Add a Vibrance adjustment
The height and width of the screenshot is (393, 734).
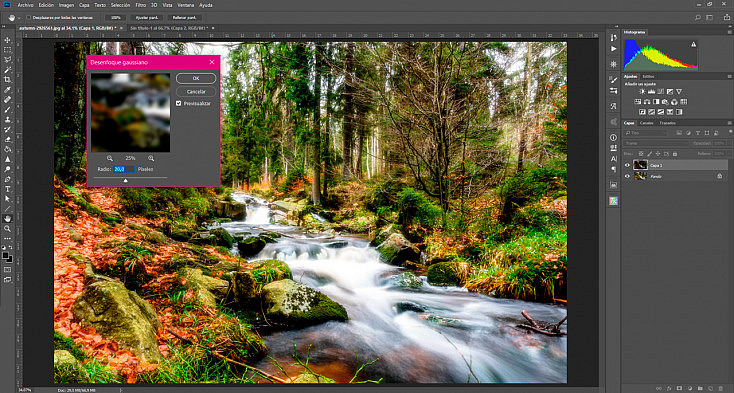tap(679, 92)
